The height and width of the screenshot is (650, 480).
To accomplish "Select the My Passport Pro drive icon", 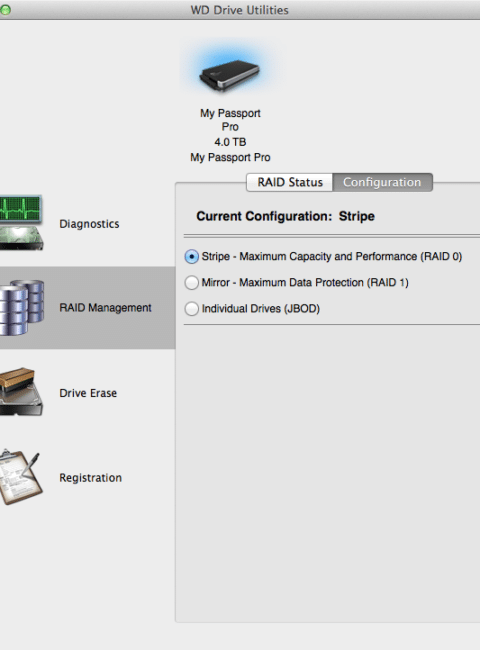I will (230, 75).
